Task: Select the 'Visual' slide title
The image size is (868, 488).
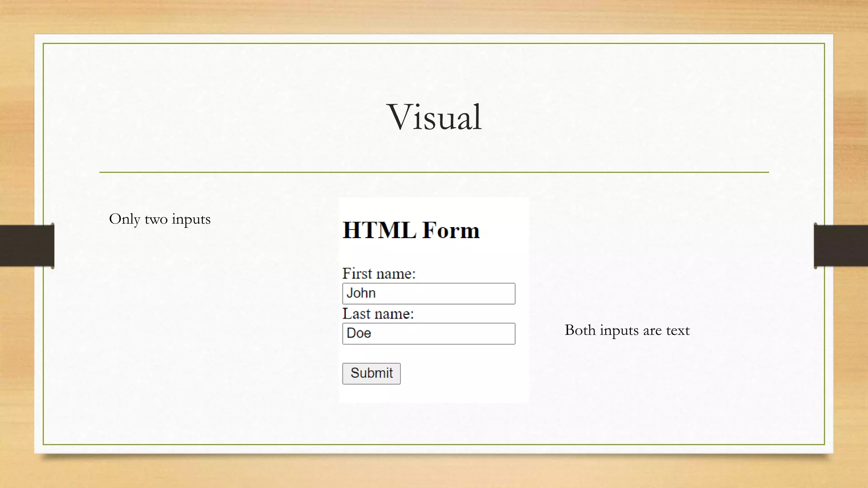Action: (x=434, y=117)
